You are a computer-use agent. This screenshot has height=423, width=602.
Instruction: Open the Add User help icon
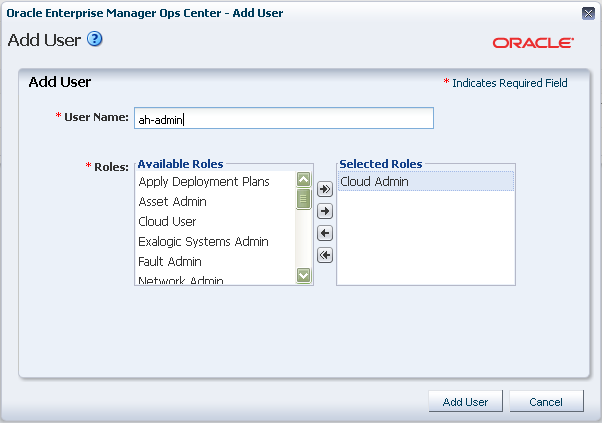(x=94, y=39)
